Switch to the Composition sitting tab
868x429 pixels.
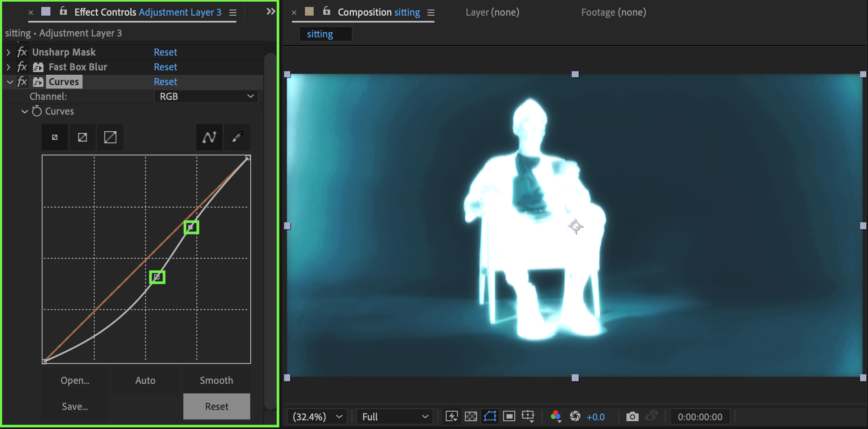[x=379, y=12]
